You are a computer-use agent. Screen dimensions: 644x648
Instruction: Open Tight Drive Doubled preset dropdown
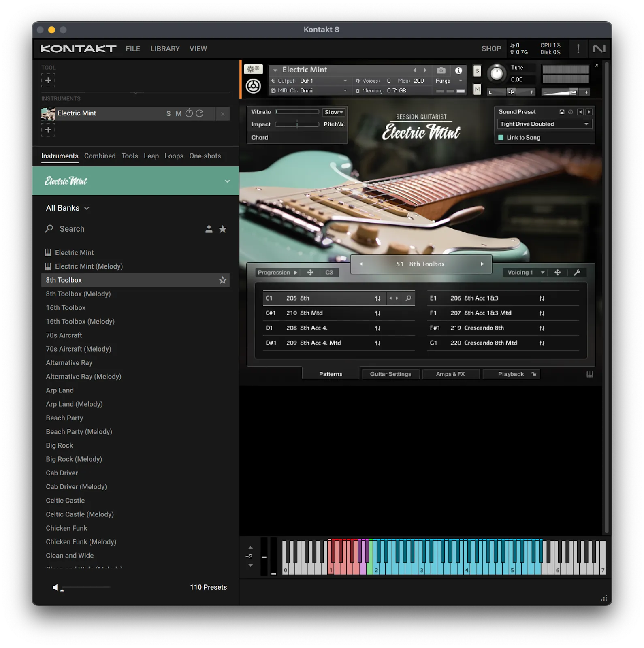coord(544,124)
